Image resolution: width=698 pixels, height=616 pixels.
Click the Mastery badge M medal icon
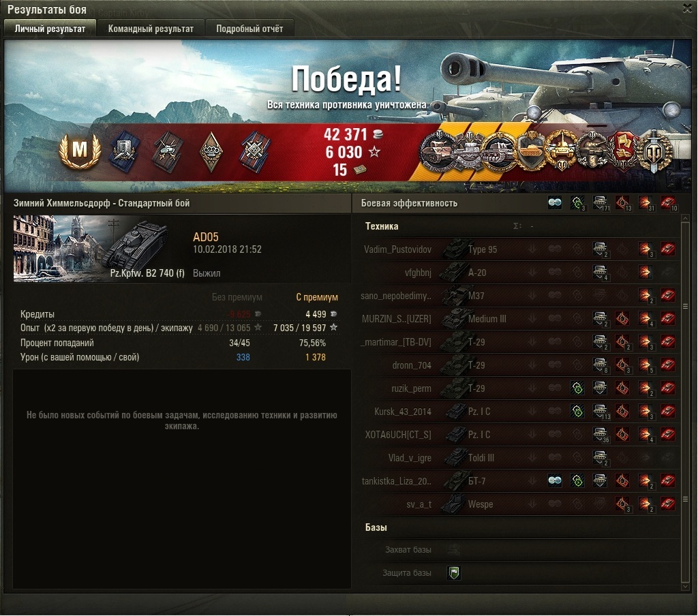(x=80, y=151)
